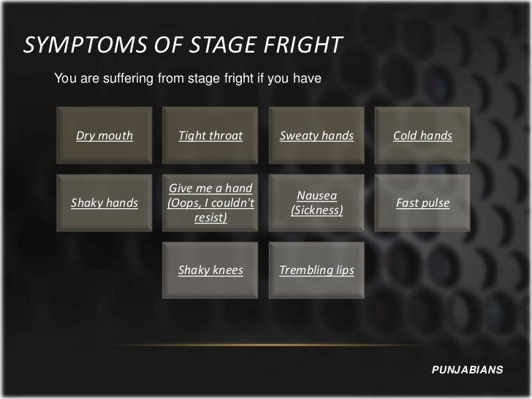Select the subtitle about suffering from stage fright
Screen dimensions: 532x399
[188, 78]
